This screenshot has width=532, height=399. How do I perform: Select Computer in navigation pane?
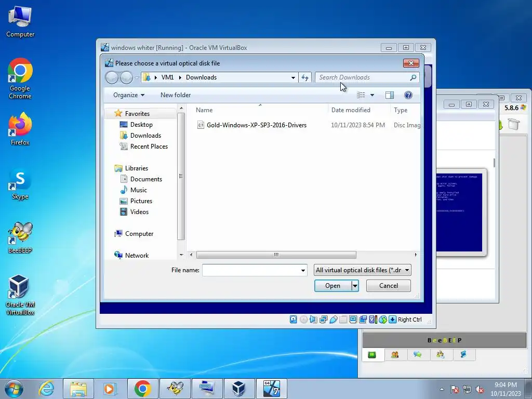pos(139,234)
